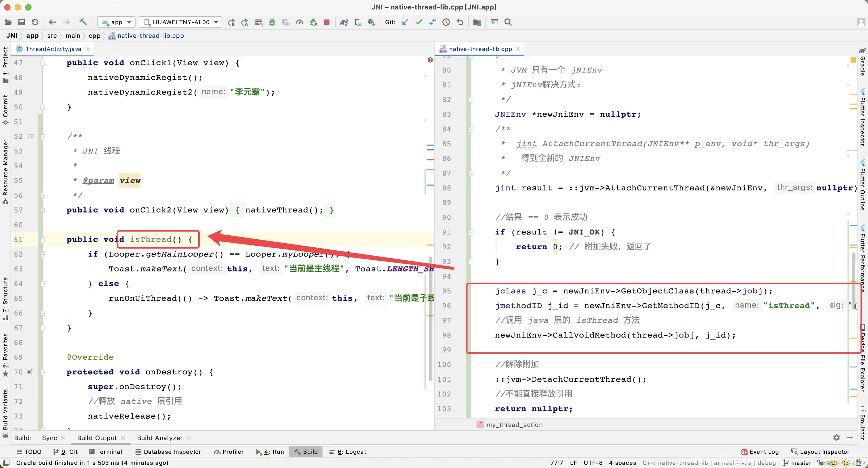Open the app run configuration dropdown
This screenshot has height=468, width=868.
point(117,22)
